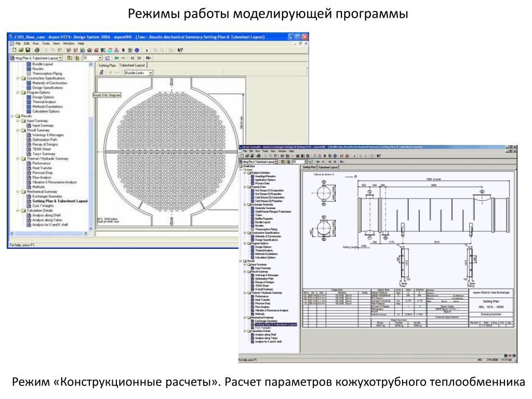Click the blue globe icon in HTFS toolbar
This screenshot has width=532, height=399.
pos(137,50)
